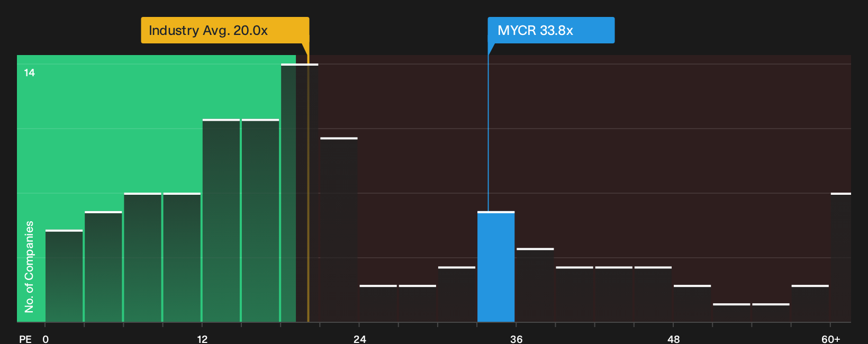Click the tallest bar under the Industry Avg. marker
Image resolution: width=868 pixels, height=344 pixels.
pyautogui.click(x=300, y=193)
